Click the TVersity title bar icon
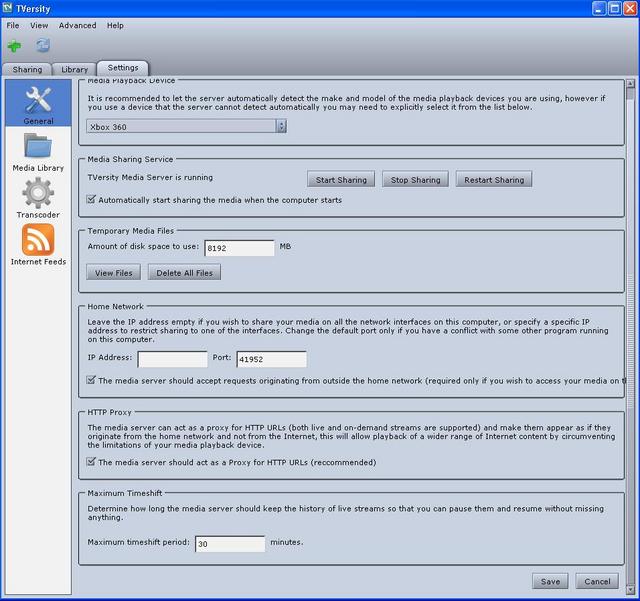The height and width of the screenshot is (601, 640). click(x=9, y=9)
